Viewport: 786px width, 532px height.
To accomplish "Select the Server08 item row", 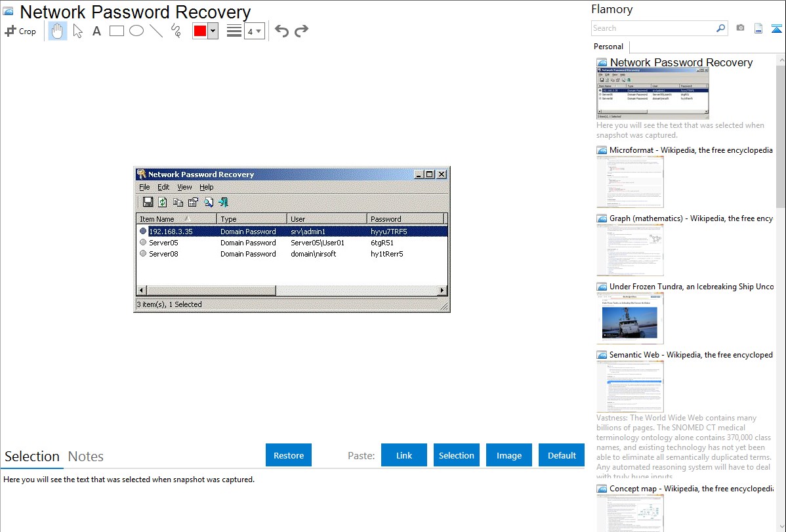I will [292, 254].
